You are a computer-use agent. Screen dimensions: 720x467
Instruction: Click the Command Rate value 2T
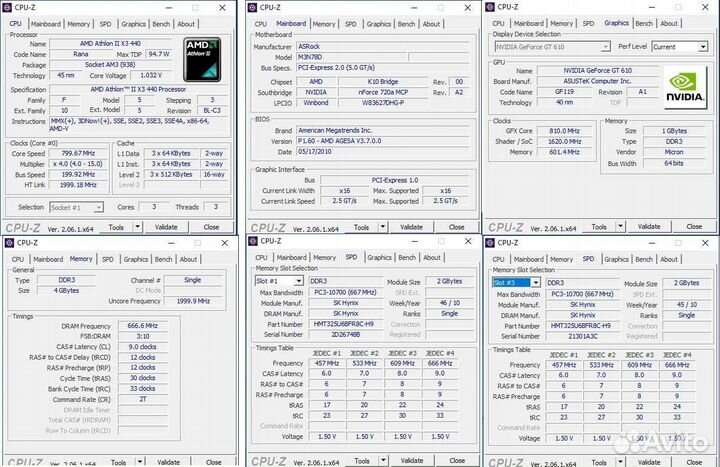coord(142,399)
